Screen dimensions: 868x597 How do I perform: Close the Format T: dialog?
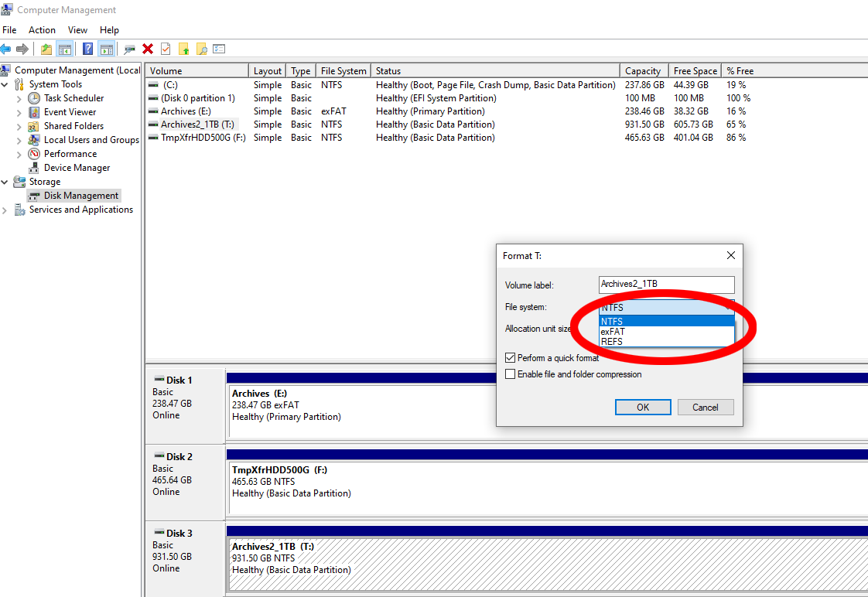pos(731,255)
